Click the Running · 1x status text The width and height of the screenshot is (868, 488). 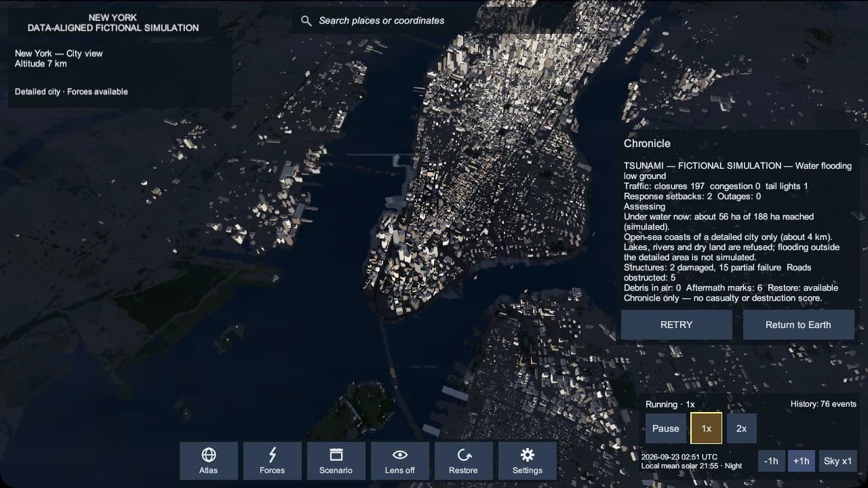pos(670,404)
